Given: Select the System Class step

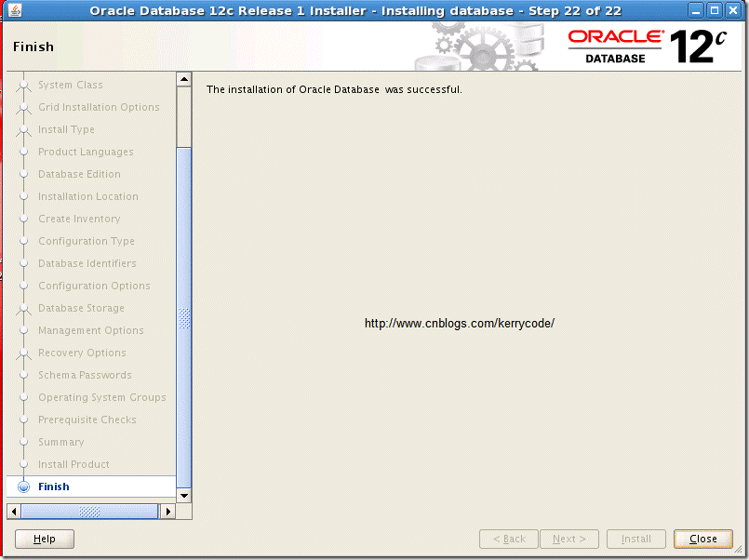Looking at the screenshot, I should (x=70, y=85).
